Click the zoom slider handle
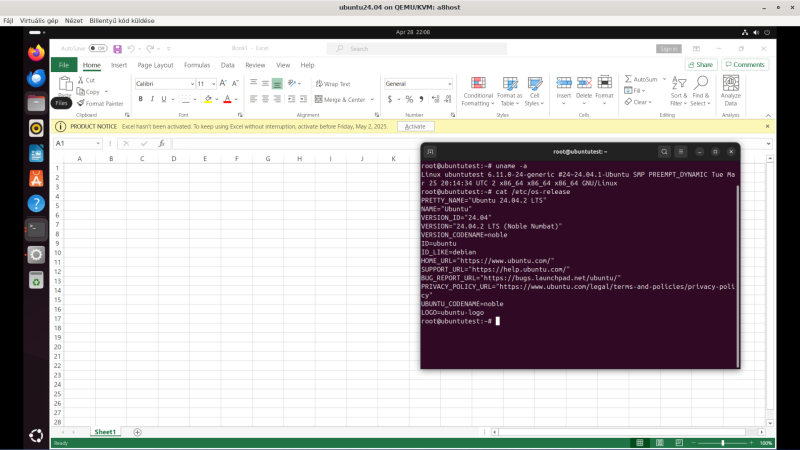Image resolution: width=800 pixels, height=450 pixels. [x=723, y=443]
